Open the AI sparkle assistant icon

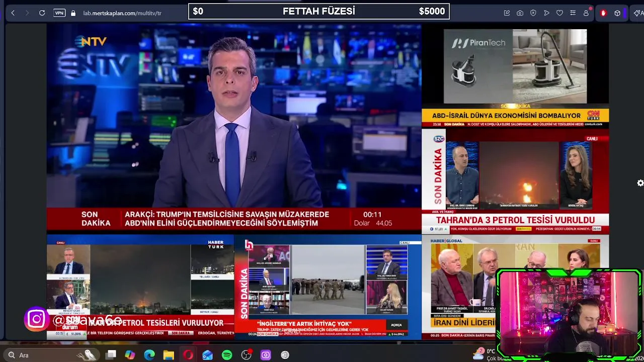point(638,13)
